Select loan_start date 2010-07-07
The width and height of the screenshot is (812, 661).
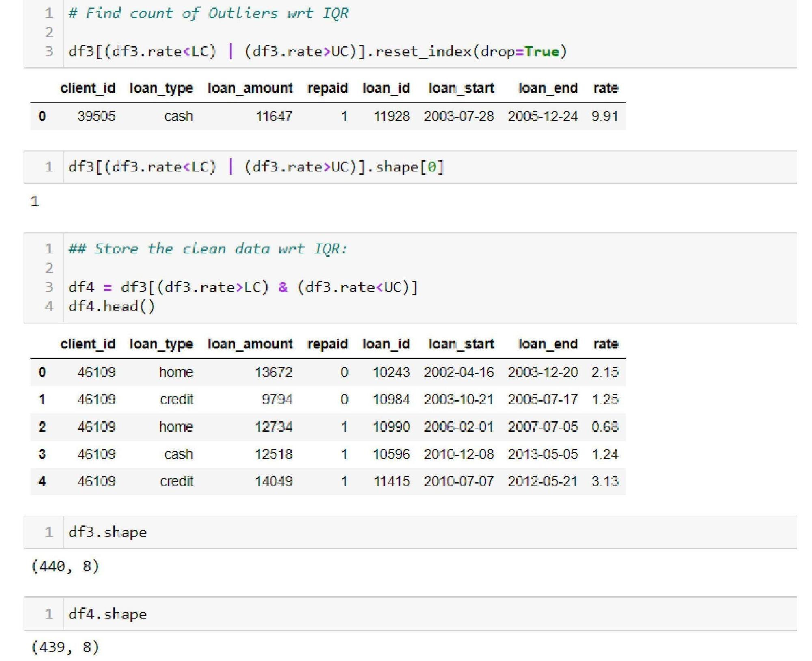pyautogui.click(x=459, y=482)
